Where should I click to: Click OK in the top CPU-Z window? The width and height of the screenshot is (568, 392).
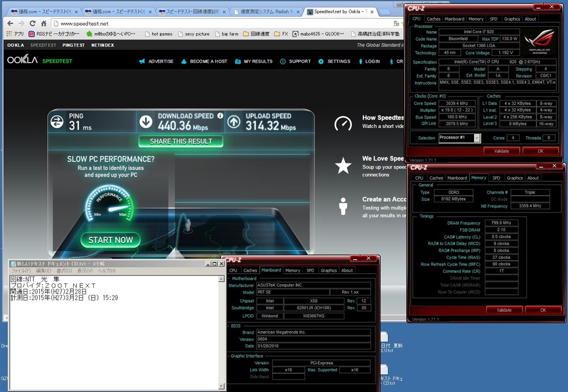[540, 151]
